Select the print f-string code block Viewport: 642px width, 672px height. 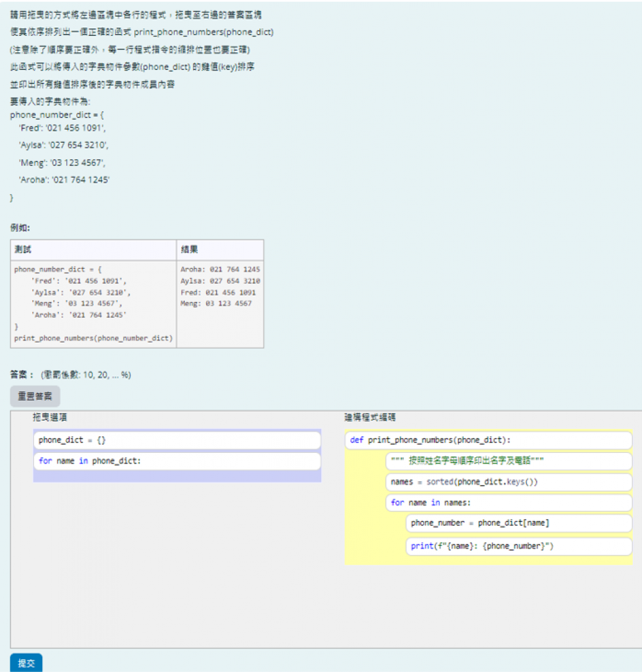pos(519,546)
